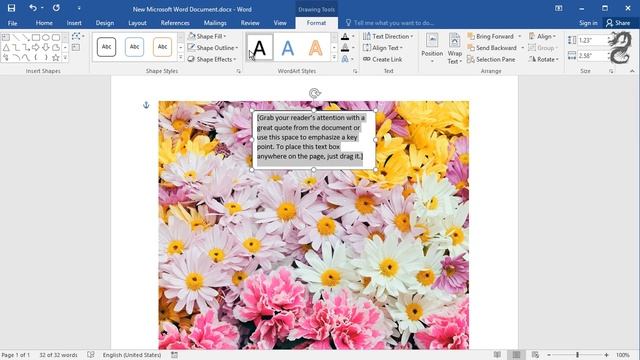Switch to the Insert tab
The image size is (640, 360).
[x=74, y=23]
